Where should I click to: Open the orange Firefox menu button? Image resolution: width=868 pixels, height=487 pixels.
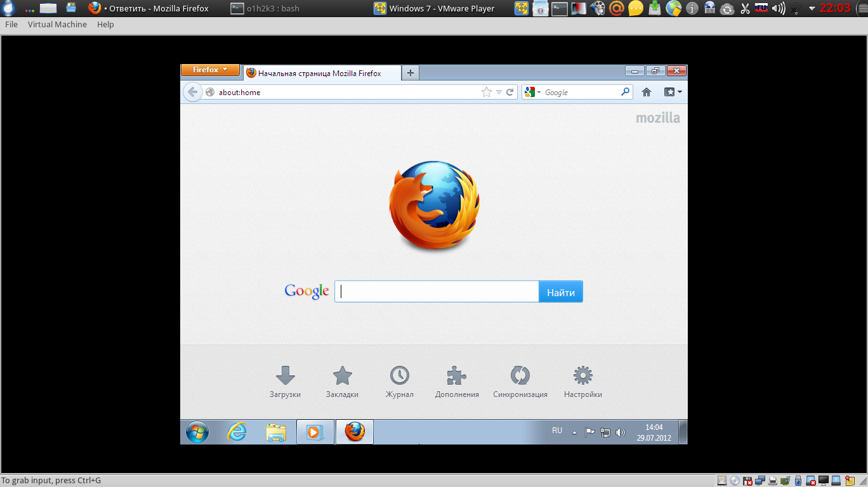(x=210, y=70)
